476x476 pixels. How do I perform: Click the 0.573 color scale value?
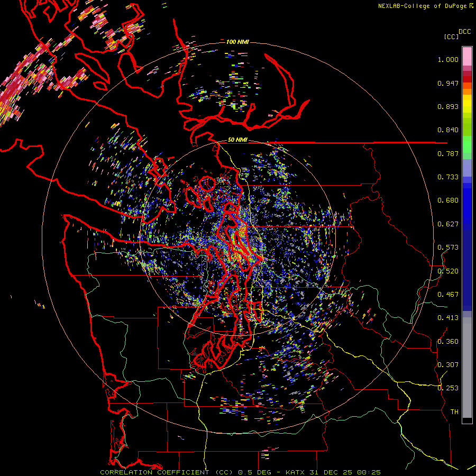(448, 248)
